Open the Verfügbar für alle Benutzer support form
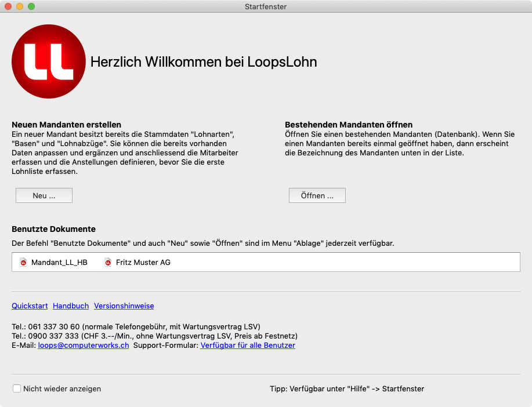This screenshot has height=407, width=532. pyautogui.click(x=248, y=345)
